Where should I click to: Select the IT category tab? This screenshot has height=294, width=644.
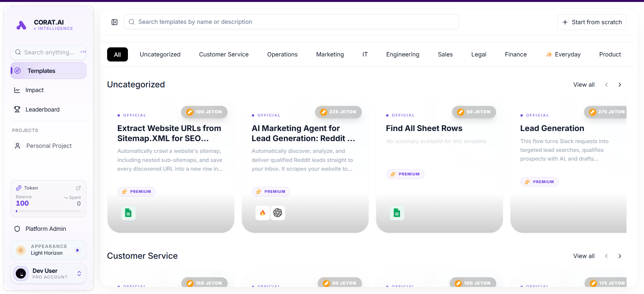[365, 54]
